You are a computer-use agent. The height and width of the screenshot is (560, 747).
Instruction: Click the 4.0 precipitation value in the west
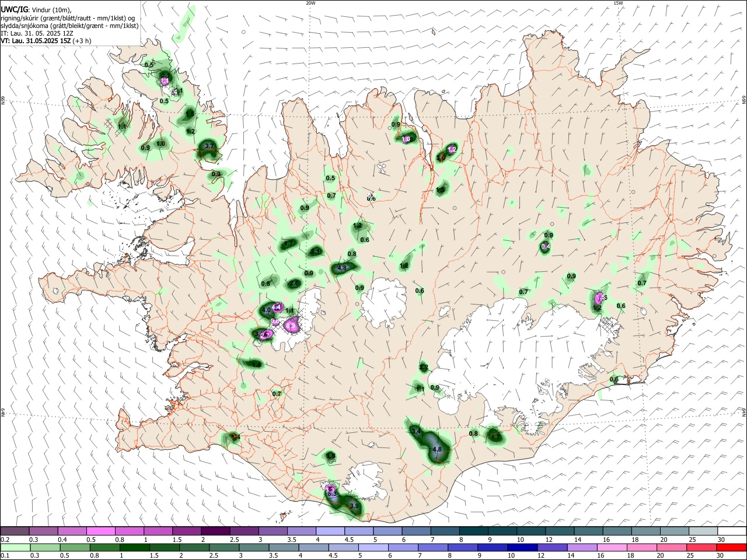267,310
